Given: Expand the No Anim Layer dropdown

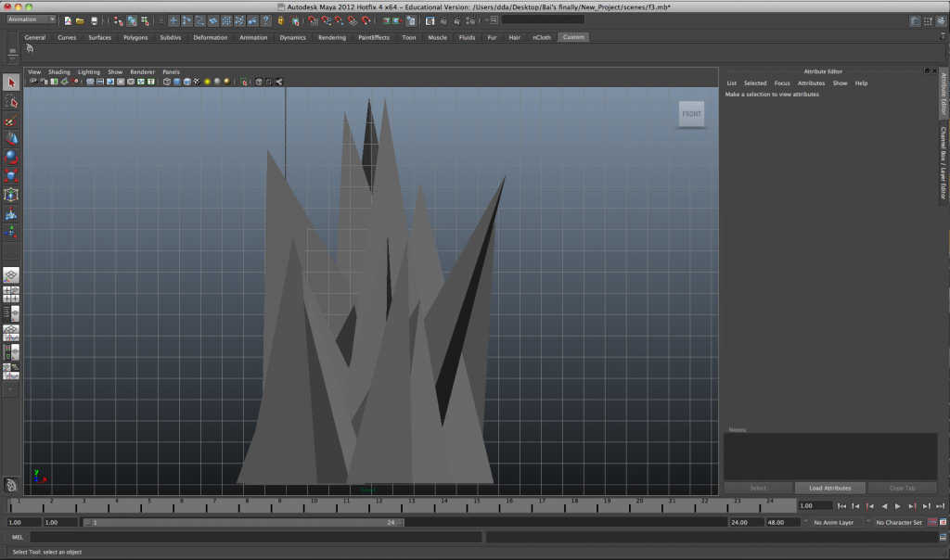Looking at the screenshot, I should (x=835, y=522).
